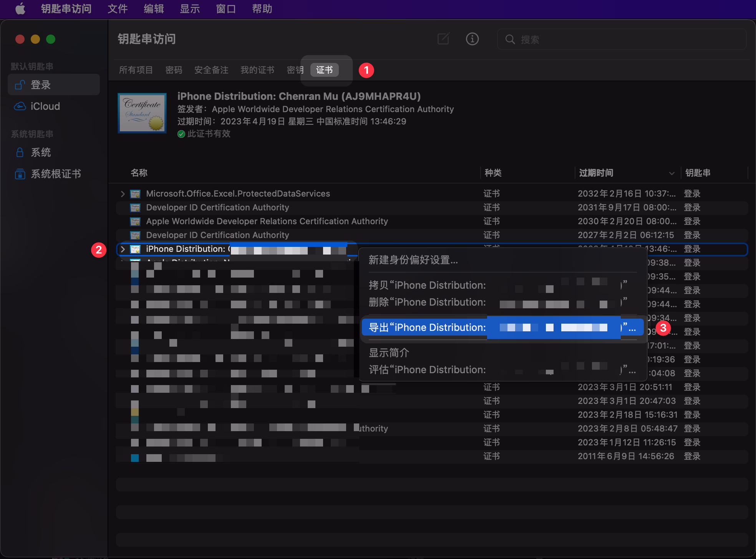Viewport: 756px width, 559px height.
Task: Expand the iPhone Distribution certificate row
Action: [x=123, y=249]
